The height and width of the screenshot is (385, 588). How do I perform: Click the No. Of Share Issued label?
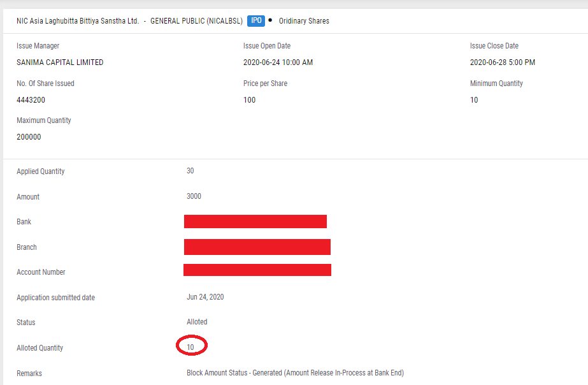45,84
